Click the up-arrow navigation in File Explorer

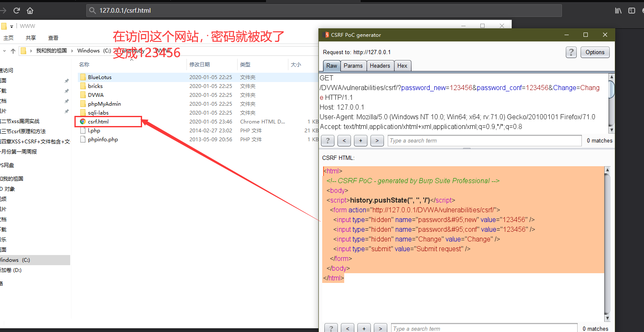(13, 51)
